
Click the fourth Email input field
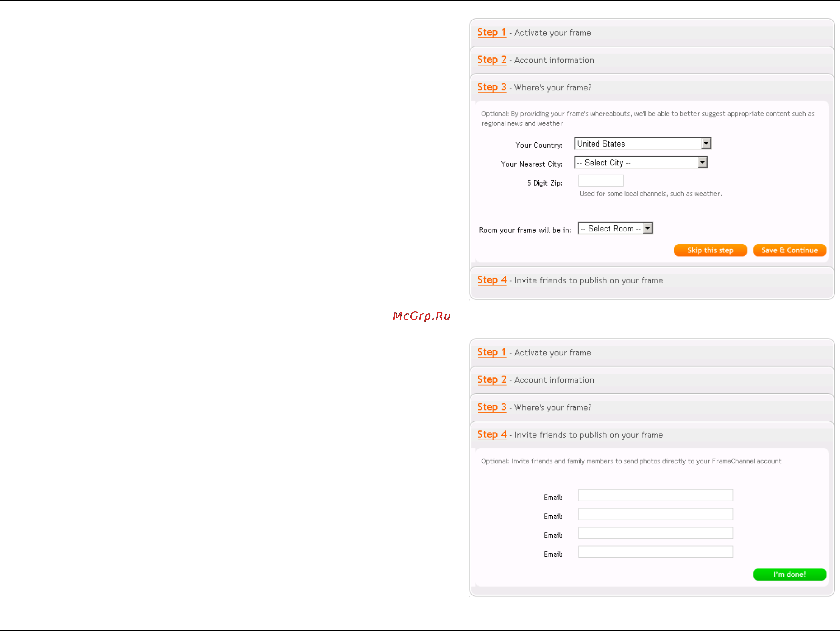(655, 552)
